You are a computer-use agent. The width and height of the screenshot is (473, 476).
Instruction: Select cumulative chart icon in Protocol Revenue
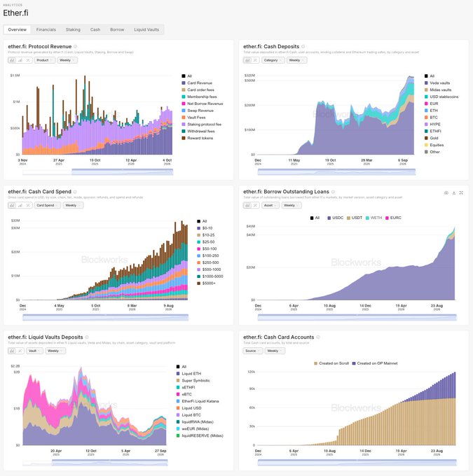[20, 60]
